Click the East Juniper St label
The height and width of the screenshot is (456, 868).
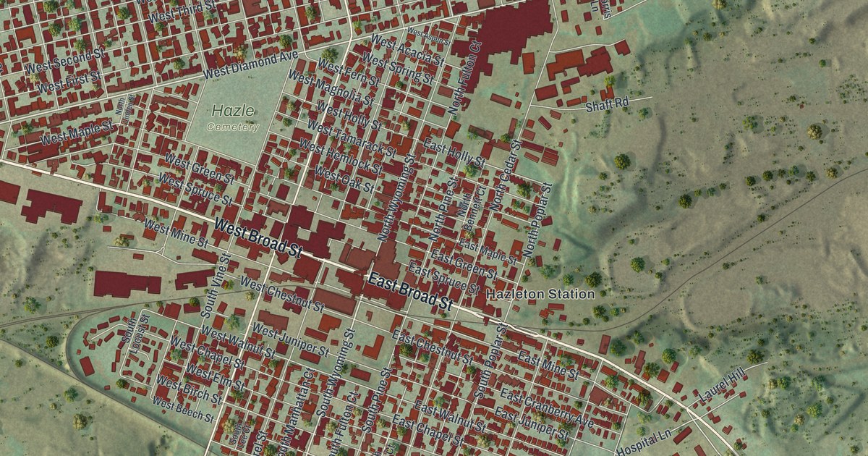point(531,425)
